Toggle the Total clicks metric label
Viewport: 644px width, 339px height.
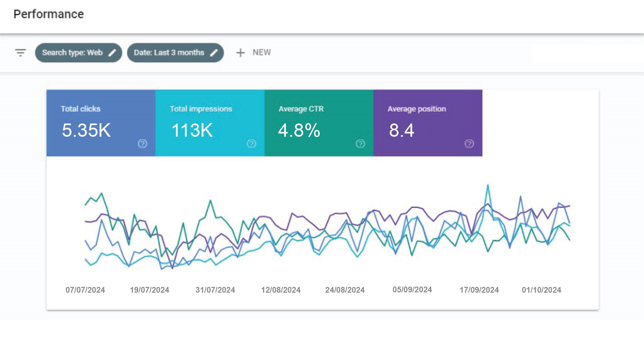[80, 109]
